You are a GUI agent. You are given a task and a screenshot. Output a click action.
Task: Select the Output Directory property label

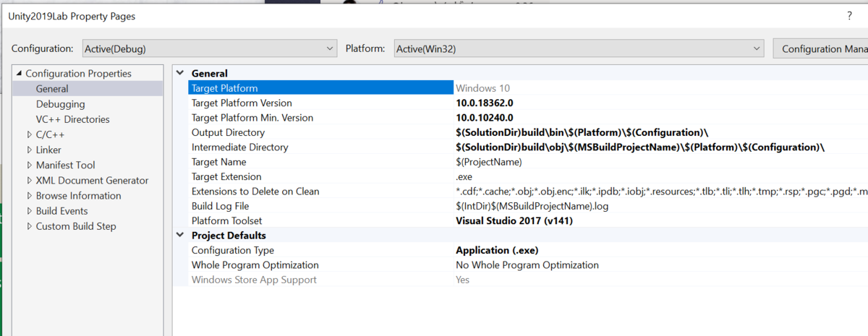point(228,132)
